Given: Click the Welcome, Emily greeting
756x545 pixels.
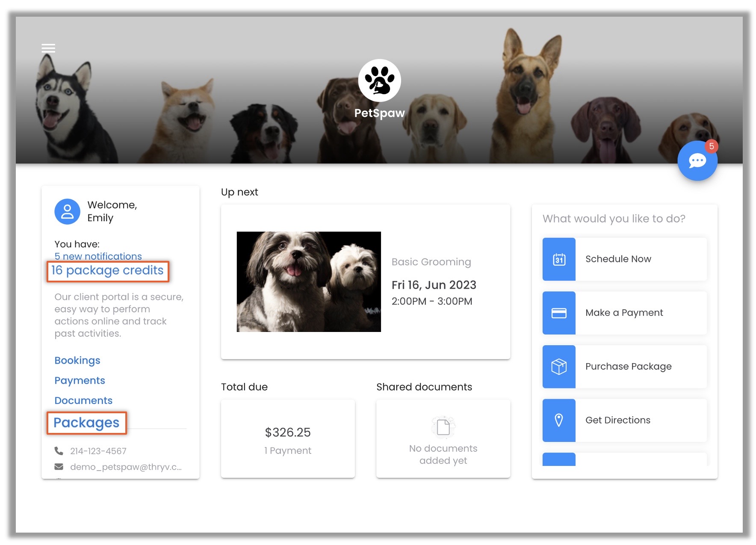Looking at the screenshot, I should pos(112,211).
